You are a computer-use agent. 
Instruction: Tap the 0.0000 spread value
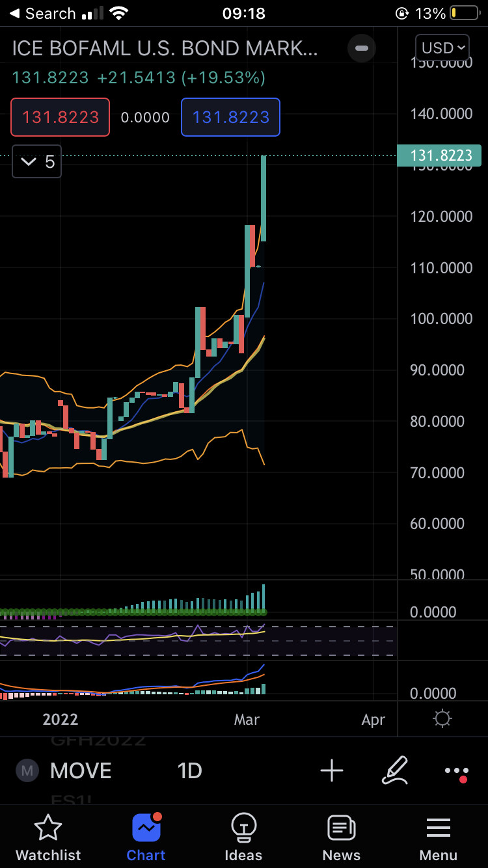[x=145, y=118]
